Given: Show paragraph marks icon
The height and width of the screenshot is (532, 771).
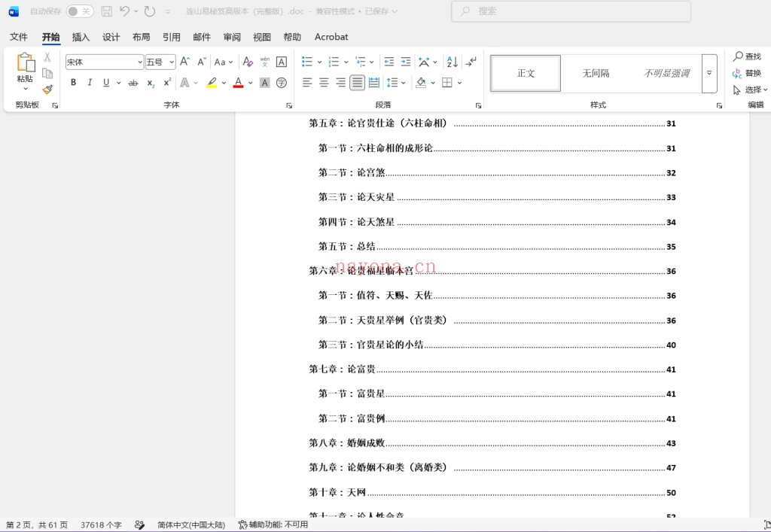Looking at the screenshot, I should click(x=471, y=62).
